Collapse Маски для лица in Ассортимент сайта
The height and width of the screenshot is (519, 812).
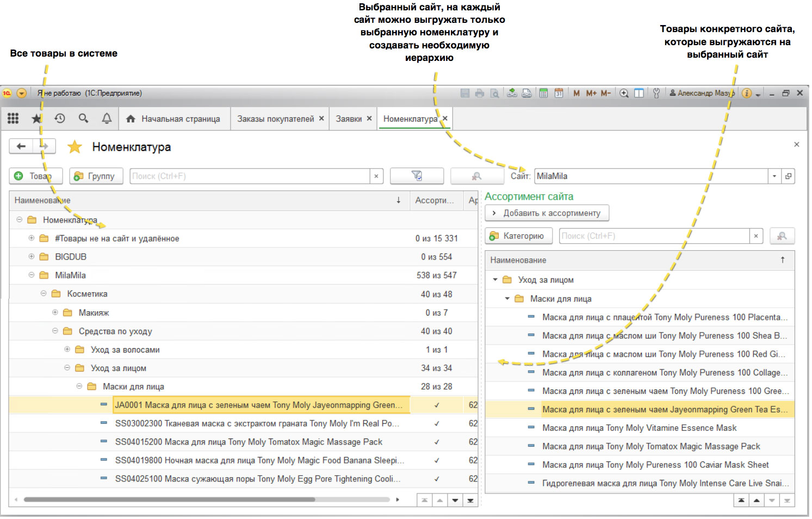click(507, 299)
